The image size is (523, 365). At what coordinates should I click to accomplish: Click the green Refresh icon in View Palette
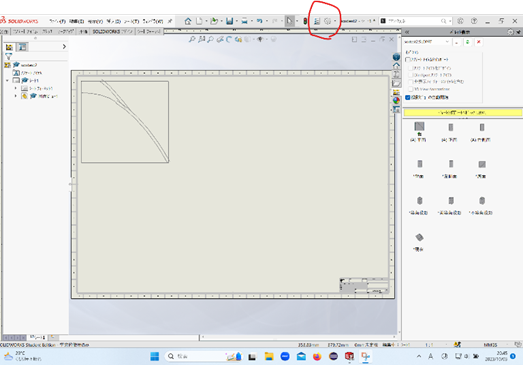468,42
